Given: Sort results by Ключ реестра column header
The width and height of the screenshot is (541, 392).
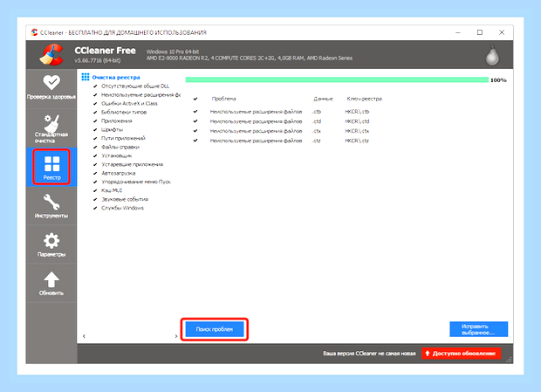Looking at the screenshot, I should point(365,99).
